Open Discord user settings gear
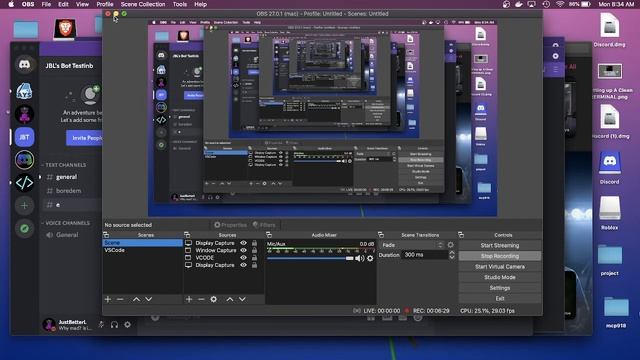 click(x=127, y=324)
